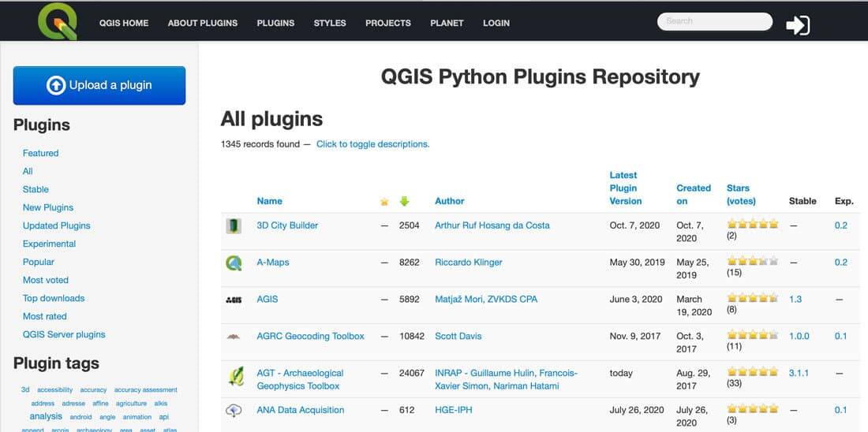Click the A-Maps plugin icon

tap(234, 263)
